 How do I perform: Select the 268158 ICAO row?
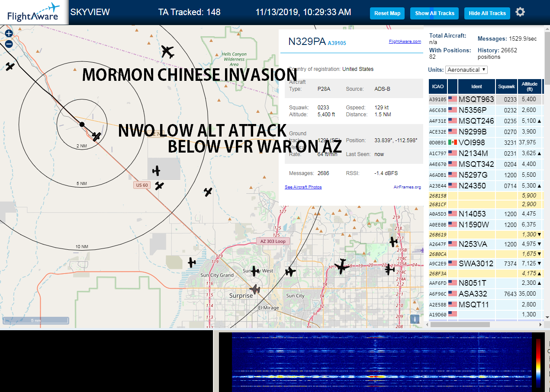(486, 196)
